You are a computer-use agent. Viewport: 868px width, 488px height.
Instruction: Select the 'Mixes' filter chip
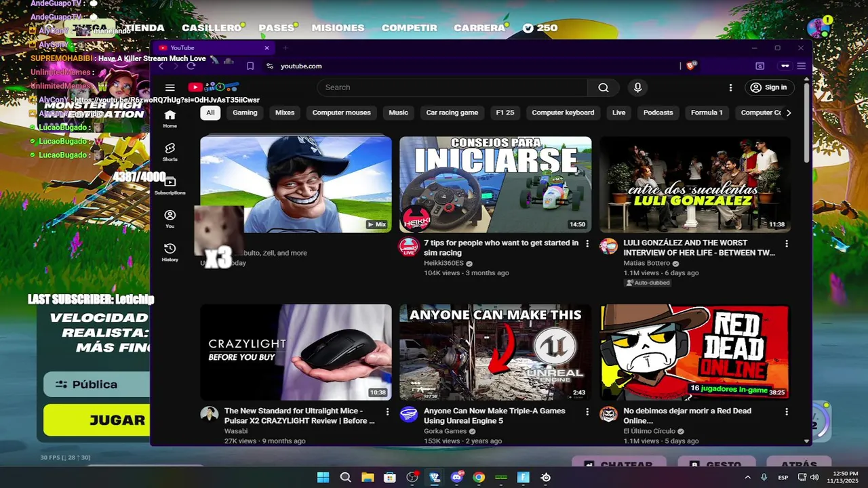(285, 113)
